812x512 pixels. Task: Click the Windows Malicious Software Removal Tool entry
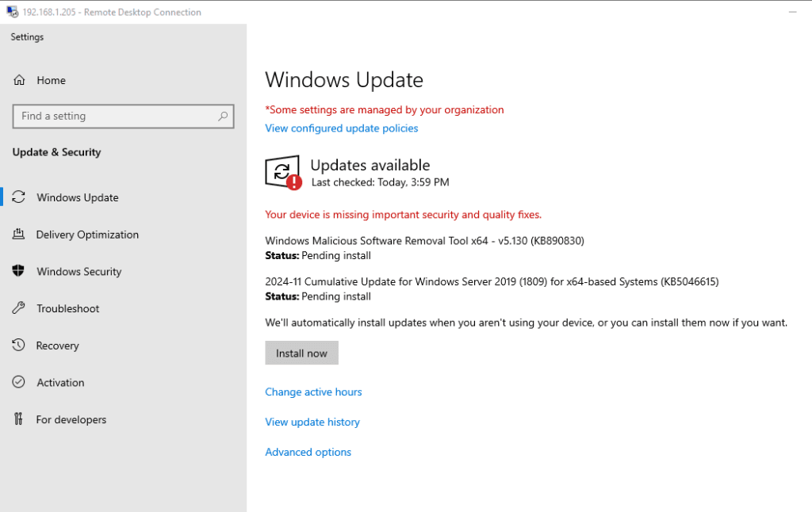click(425, 241)
